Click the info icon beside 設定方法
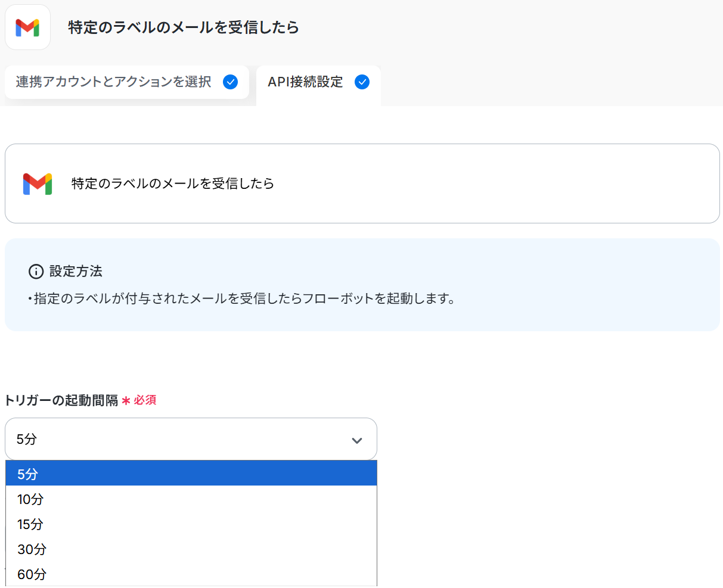Viewport: 723px width, 588px height. click(x=36, y=272)
